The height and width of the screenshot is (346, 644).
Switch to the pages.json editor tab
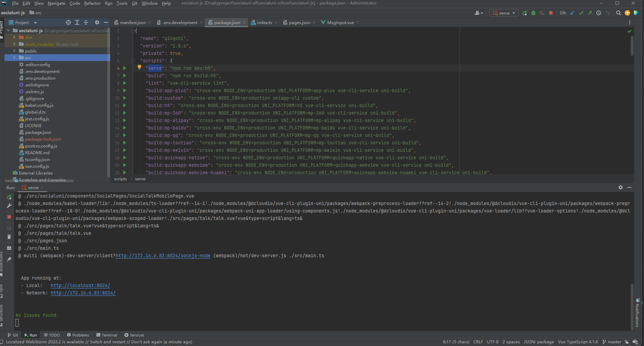click(x=299, y=22)
